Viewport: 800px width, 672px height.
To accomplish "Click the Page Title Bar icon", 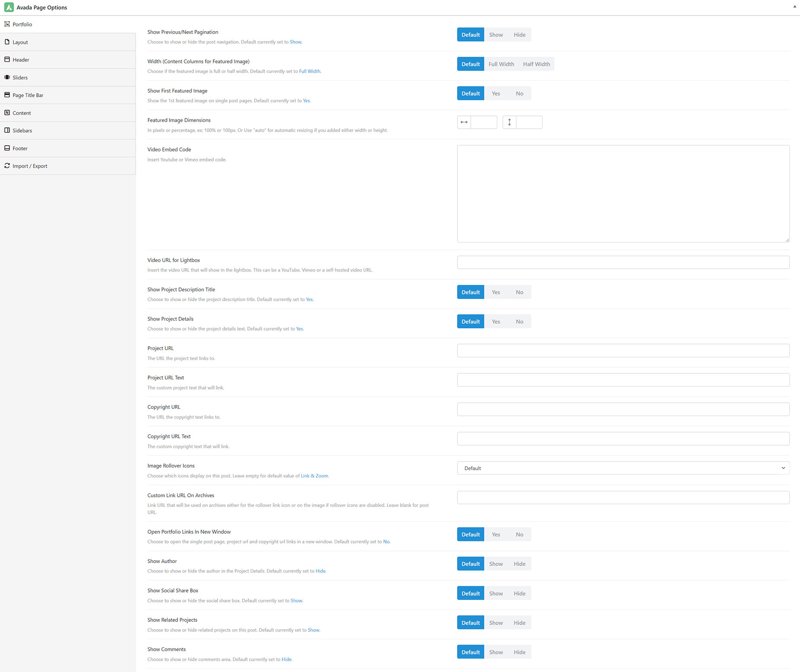I will (7, 95).
